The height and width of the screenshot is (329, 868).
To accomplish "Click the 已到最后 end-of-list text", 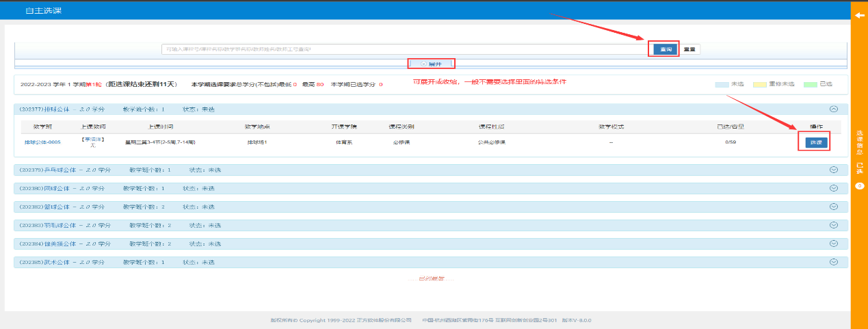I will pyautogui.click(x=432, y=278).
